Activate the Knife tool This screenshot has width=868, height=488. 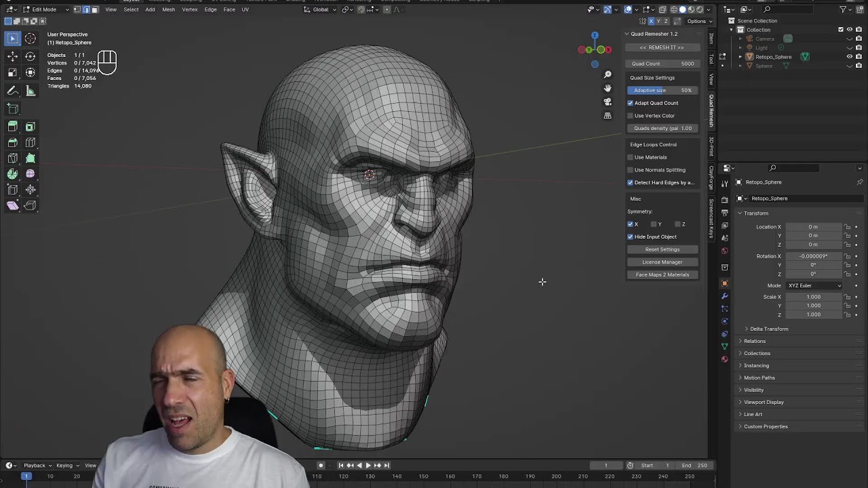12,158
